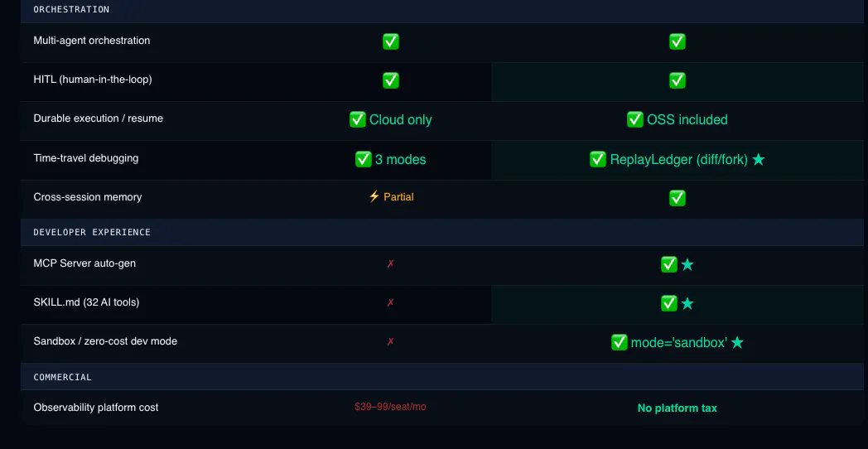
Task: Click the checkmark beside 3 modes
Action: point(363,159)
